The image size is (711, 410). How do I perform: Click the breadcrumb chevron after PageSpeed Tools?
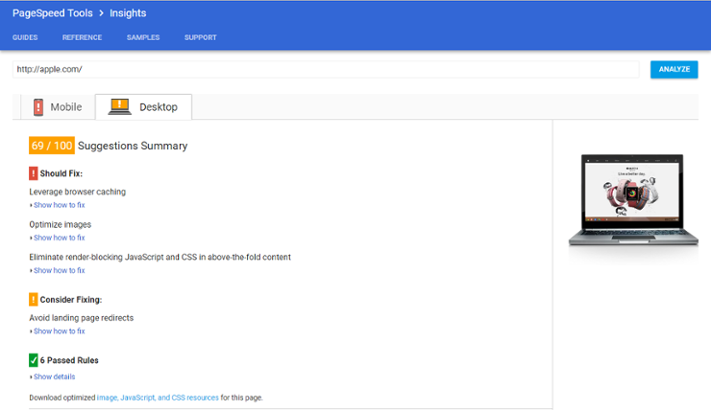coord(101,13)
